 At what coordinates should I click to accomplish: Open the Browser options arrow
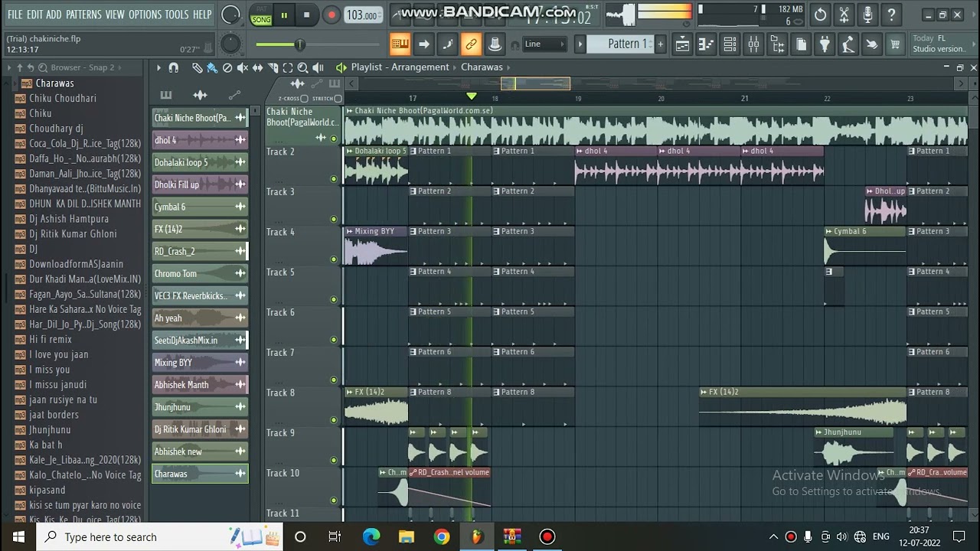[x=9, y=68]
